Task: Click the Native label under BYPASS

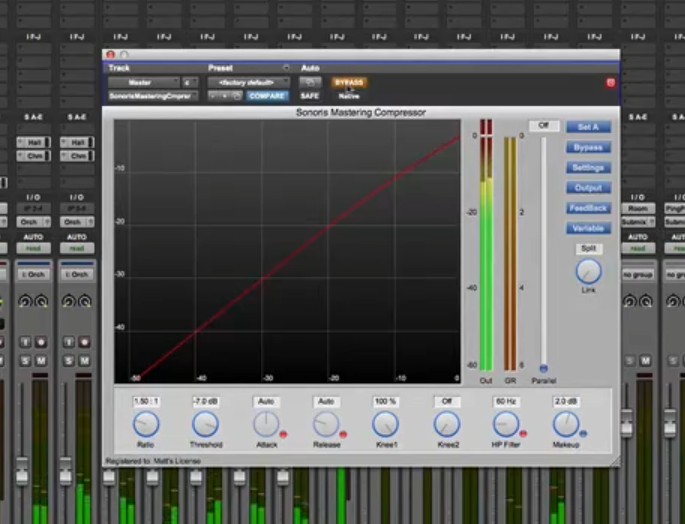Action: point(349,96)
